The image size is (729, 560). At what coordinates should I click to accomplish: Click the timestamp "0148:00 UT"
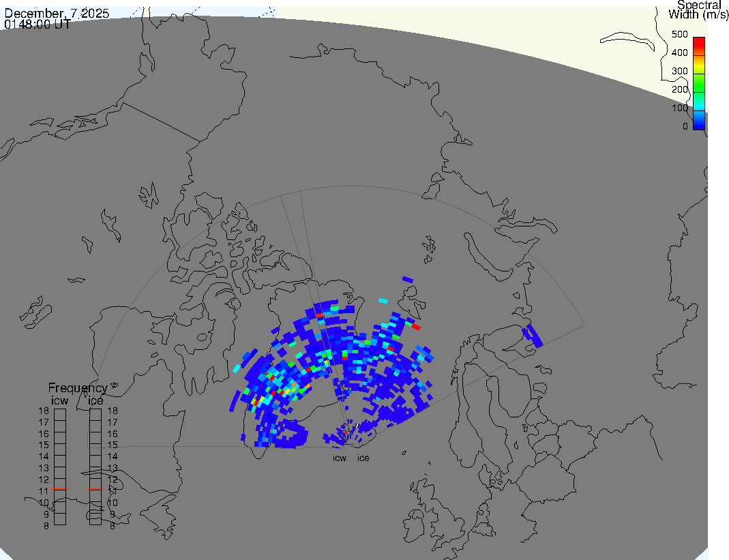(x=38, y=24)
